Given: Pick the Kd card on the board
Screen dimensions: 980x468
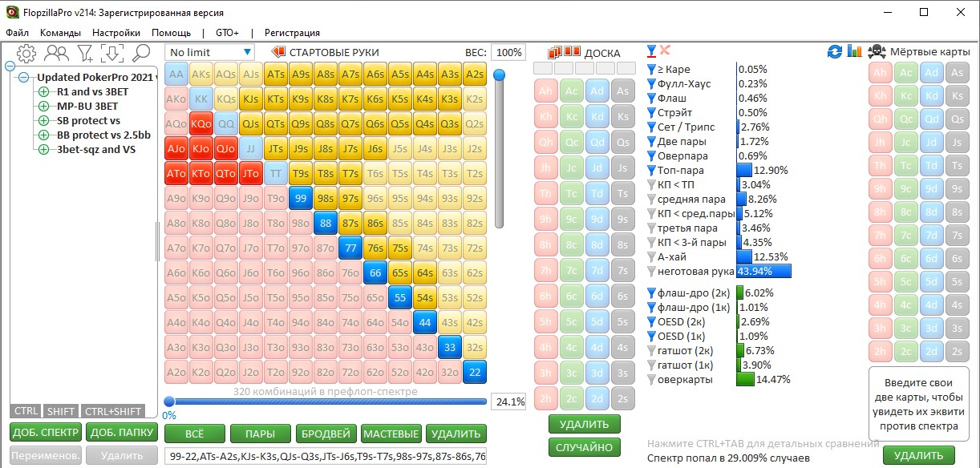Looking at the screenshot, I should pos(597,116).
